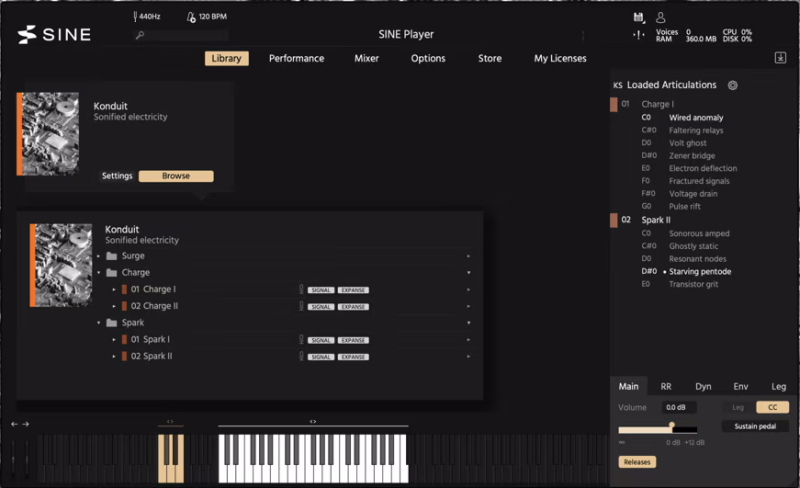Click the Surge folder icon
This screenshot has width=800, height=488.
point(112,256)
